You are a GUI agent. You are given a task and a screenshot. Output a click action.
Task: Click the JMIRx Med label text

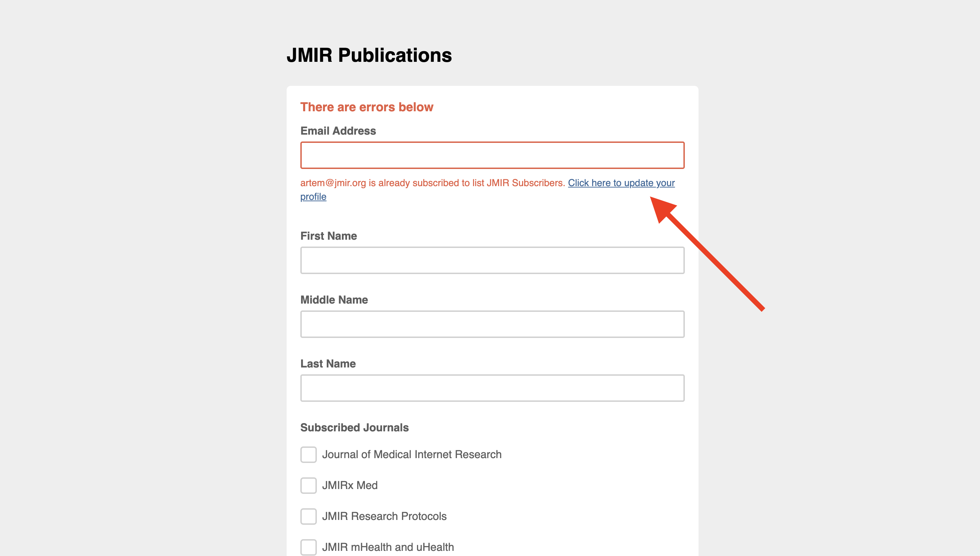pyautogui.click(x=349, y=485)
